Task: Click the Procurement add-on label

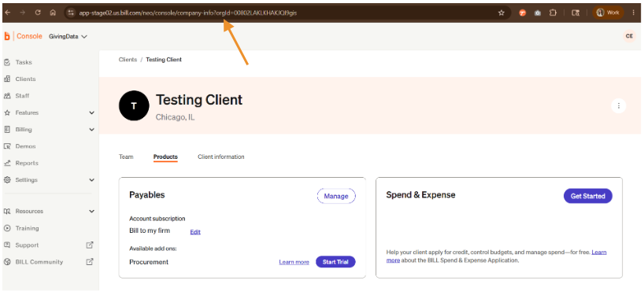Action: [149, 262]
